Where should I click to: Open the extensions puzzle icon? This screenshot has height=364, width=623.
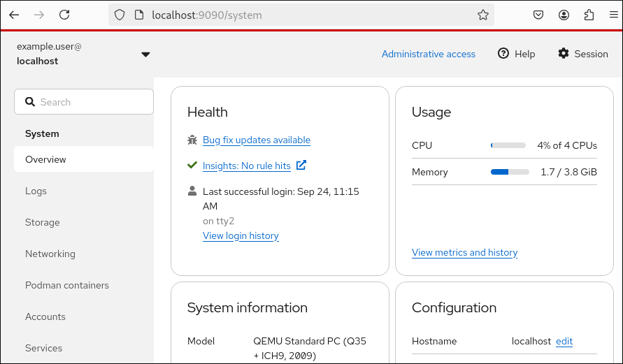pyautogui.click(x=589, y=15)
